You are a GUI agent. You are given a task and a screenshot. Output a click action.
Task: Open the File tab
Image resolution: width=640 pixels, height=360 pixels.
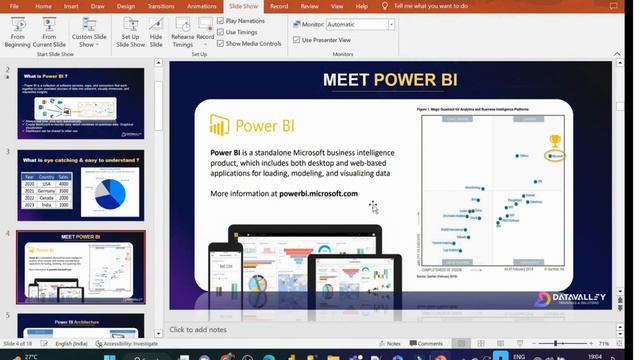point(14,6)
